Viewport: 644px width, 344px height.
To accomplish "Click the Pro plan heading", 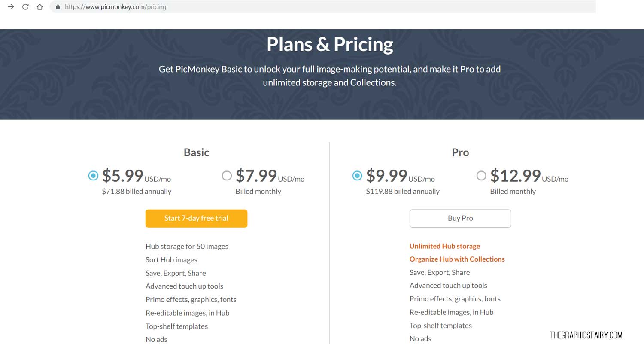I will pyautogui.click(x=460, y=152).
